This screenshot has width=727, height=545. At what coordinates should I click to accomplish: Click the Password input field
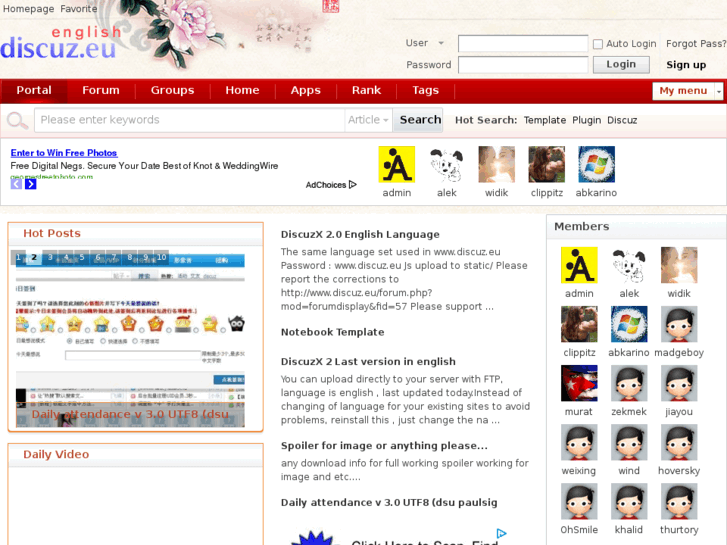coord(523,64)
